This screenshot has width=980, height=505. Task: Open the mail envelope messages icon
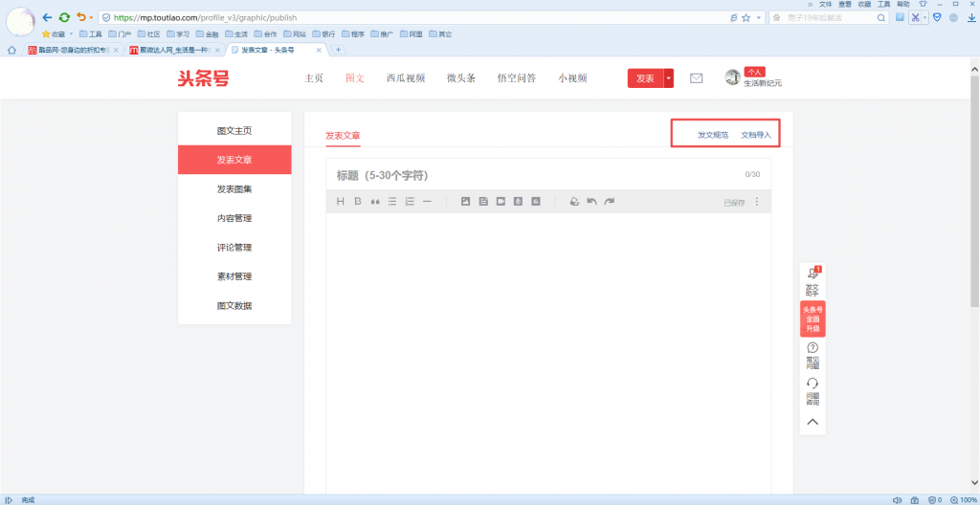(x=696, y=78)
